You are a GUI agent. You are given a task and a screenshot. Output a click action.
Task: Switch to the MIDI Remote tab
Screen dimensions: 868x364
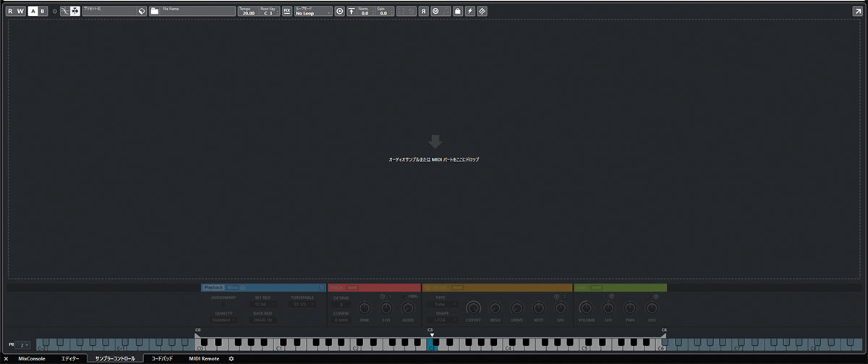(x=204, y=358)
